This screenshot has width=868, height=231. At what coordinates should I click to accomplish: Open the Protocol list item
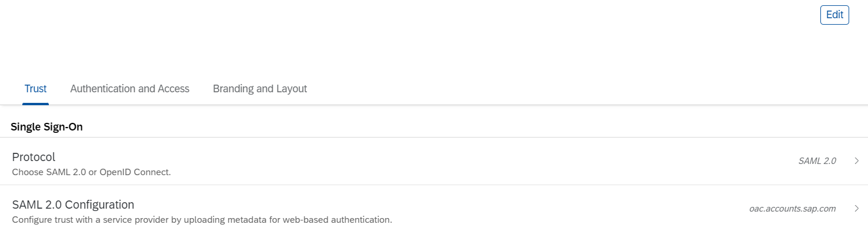click(434, 161)
